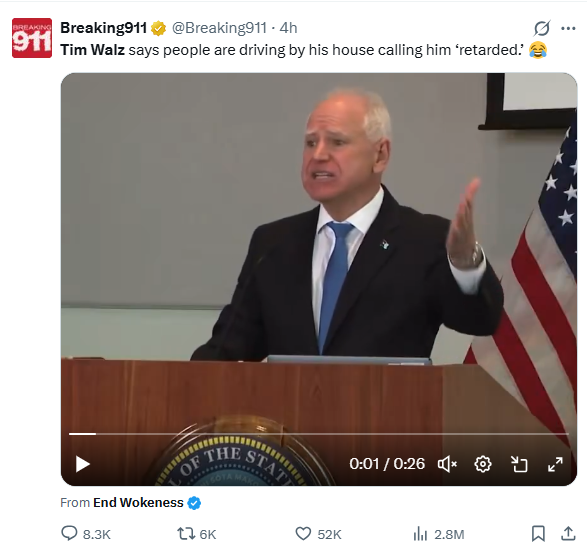This screenshot has height=547, width=587.
Task: Open the @Breaking911 handle link
Action: (219, 28)
